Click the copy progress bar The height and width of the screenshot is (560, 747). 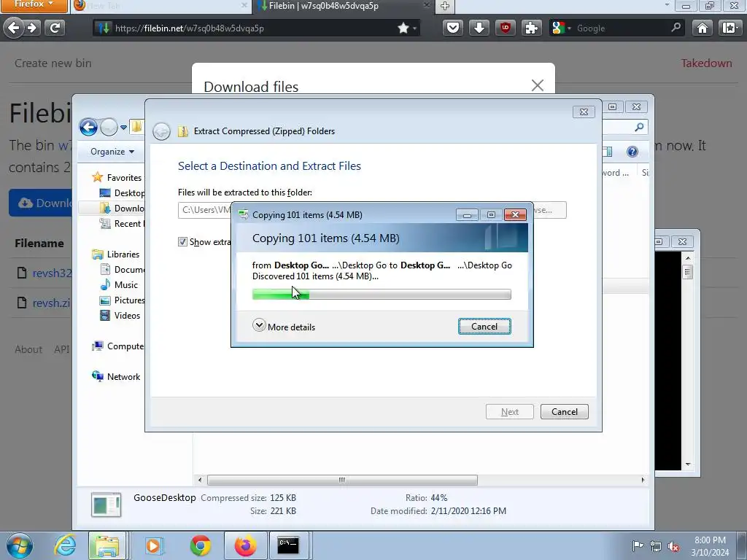[x=382, y=295]
